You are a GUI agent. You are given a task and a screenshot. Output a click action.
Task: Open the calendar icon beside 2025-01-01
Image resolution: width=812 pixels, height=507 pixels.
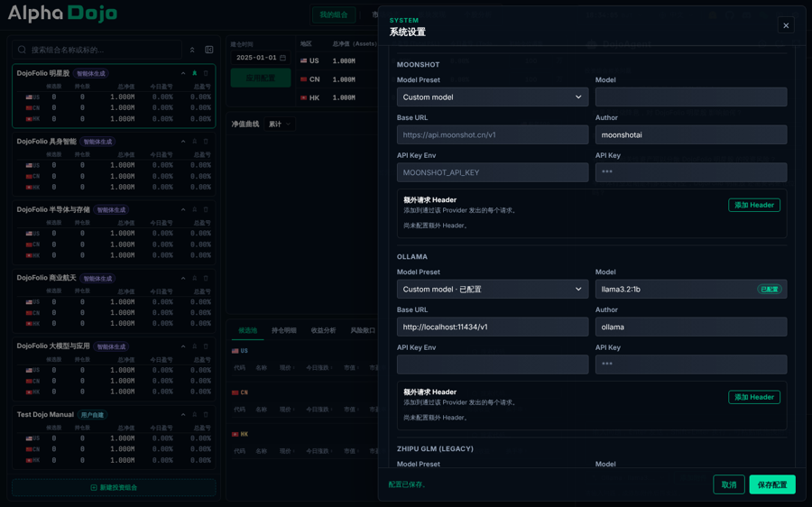(282, 58)
